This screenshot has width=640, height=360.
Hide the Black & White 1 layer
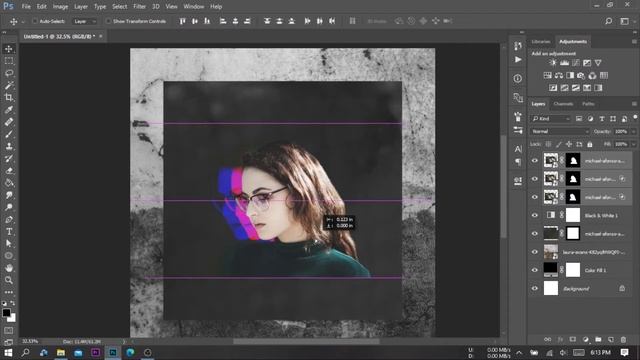click(x=535, y=216)
